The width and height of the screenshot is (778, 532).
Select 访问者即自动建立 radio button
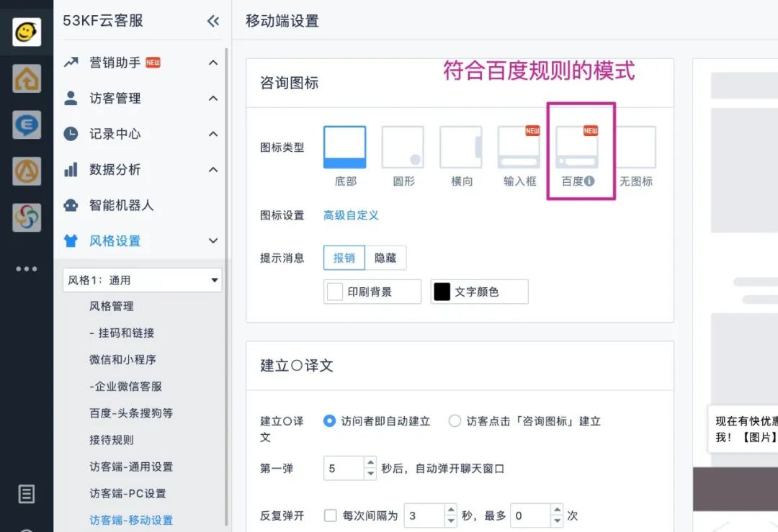click(329, 421)
